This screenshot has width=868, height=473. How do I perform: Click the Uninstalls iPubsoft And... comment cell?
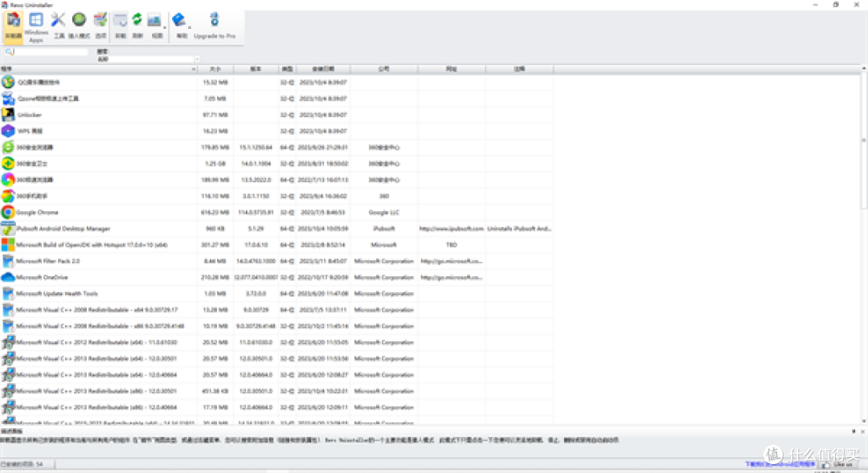coord(519,229)
